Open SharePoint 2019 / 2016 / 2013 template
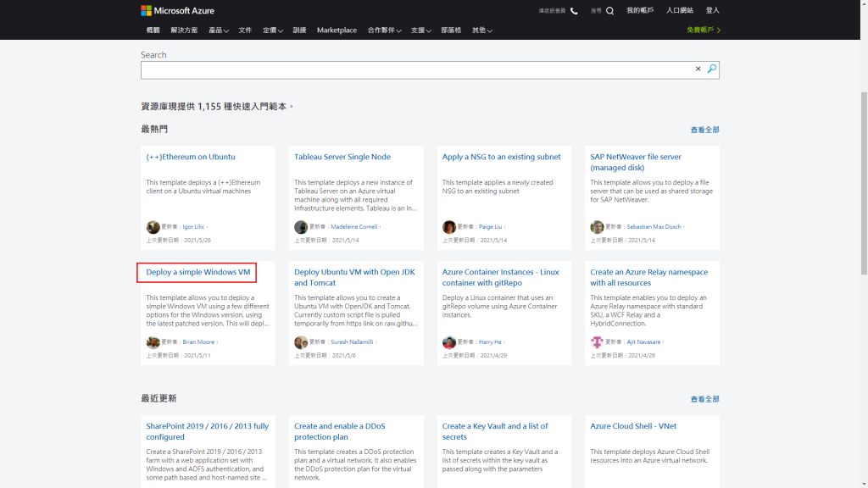Screen dimensions: 868x488 [x=207, y=431]
